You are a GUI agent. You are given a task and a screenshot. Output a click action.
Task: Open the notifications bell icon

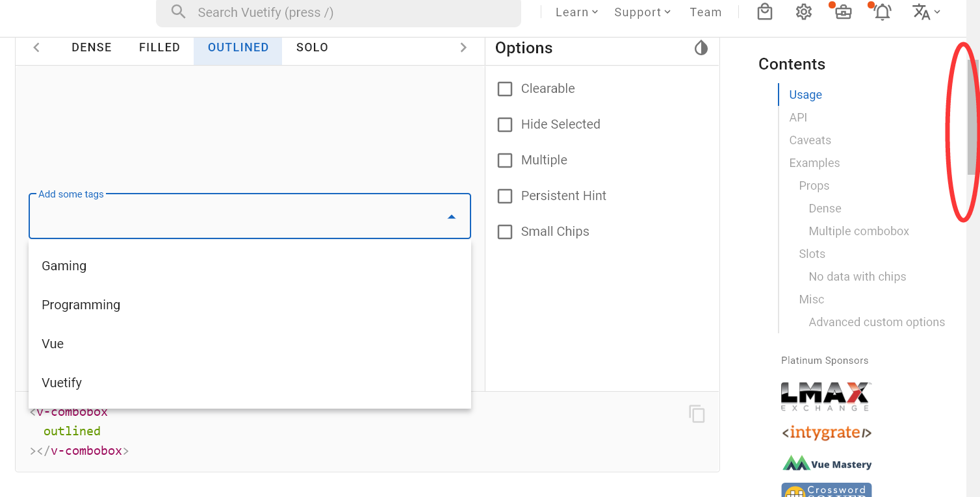pos(881,12)
